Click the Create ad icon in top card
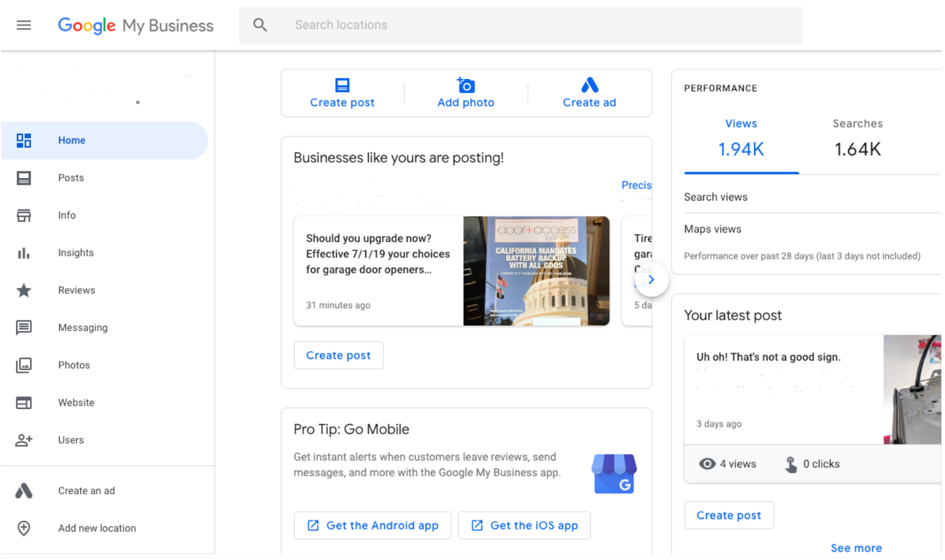The height and width of the screenshot is (560, 945). coord(589,85)
